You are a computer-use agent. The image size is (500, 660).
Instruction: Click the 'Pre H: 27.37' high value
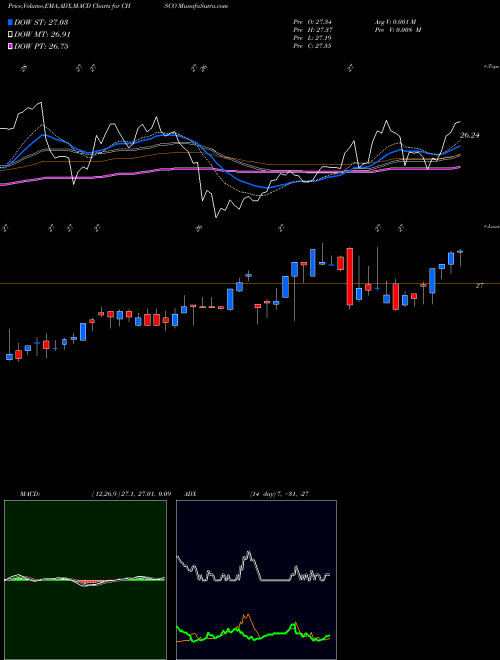[x=312, y=29]
